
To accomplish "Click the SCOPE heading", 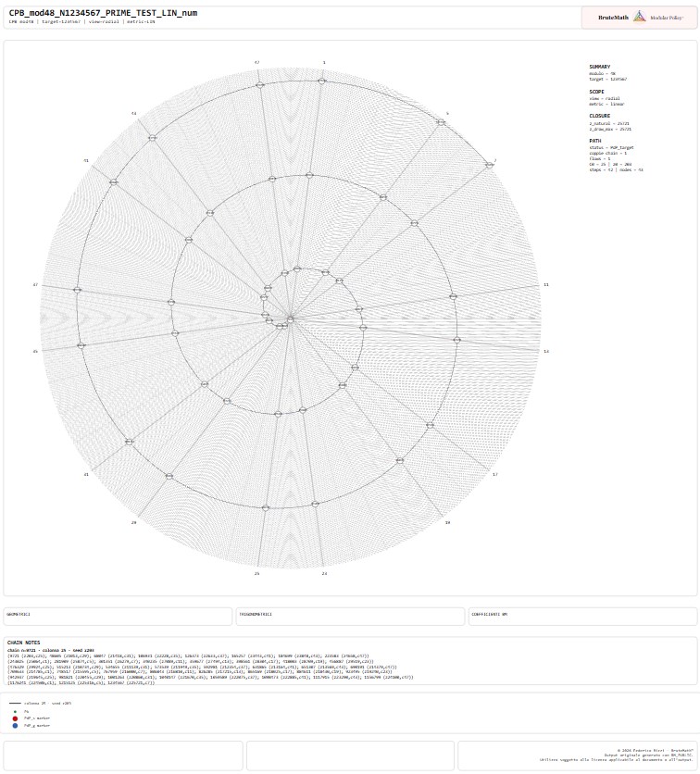I will coord(596,92).
